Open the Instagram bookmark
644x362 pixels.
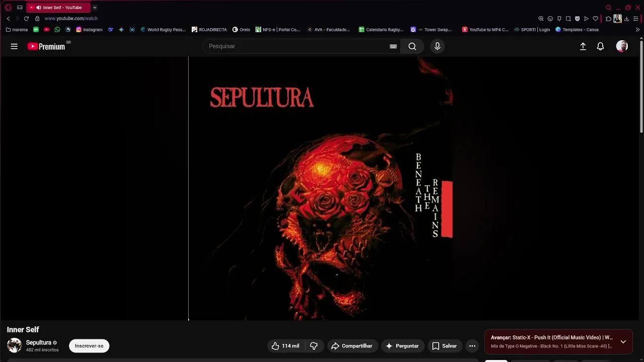pyautogui.click(x=89, y=30)
